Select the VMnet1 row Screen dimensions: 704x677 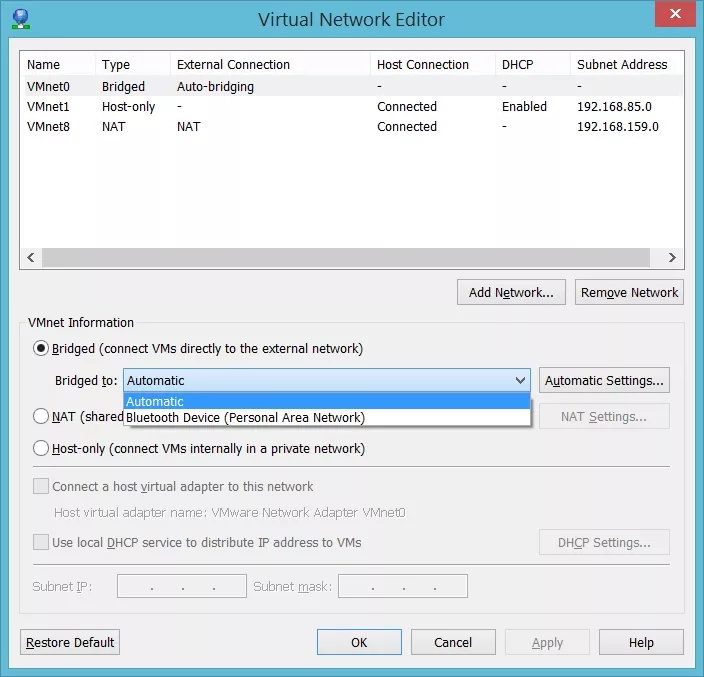353,106
